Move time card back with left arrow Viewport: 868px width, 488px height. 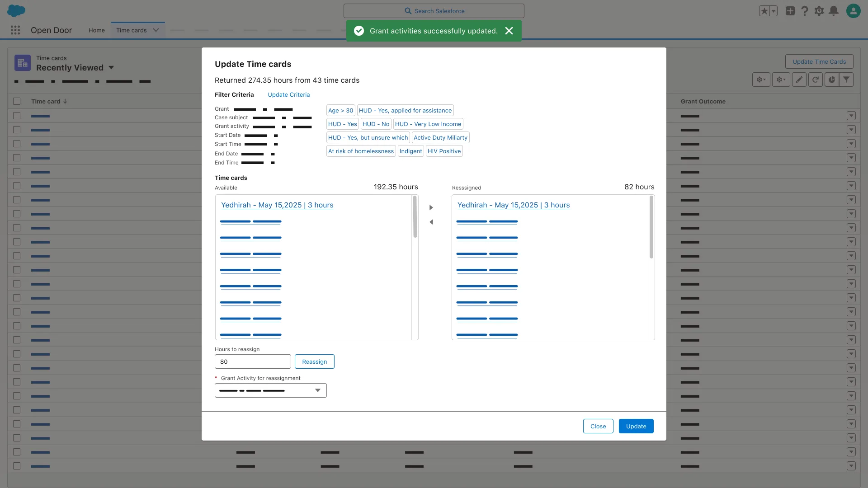tap(431, 222)
